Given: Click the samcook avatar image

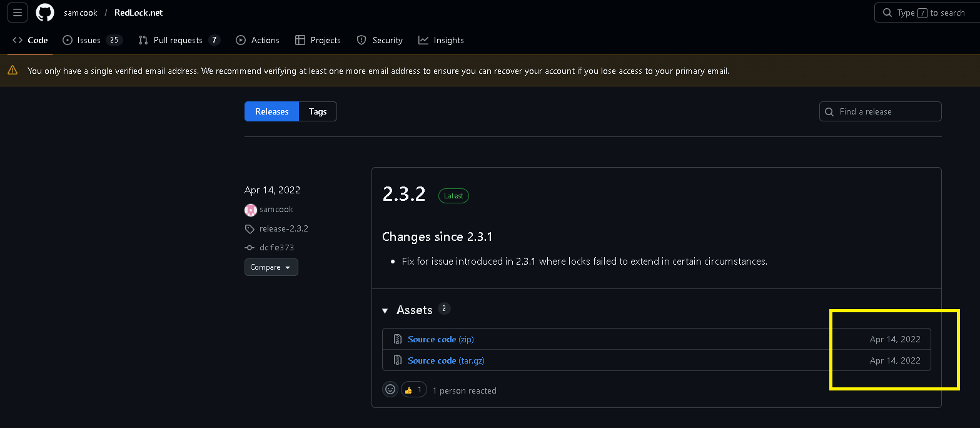Looking at the screenshot, I should click(x=251, y=210).
